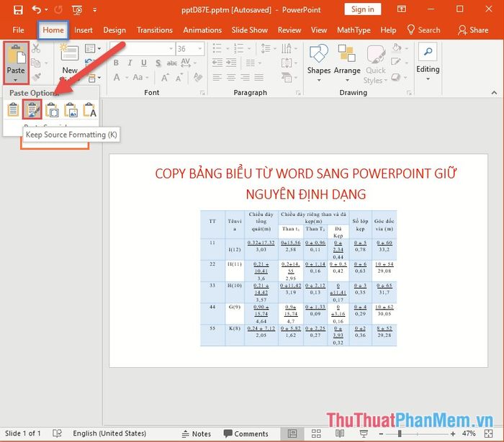This screenshot has height=442, width=504.
Task: Click the Cut scissors icon
Action: click(x=36, y=48)
